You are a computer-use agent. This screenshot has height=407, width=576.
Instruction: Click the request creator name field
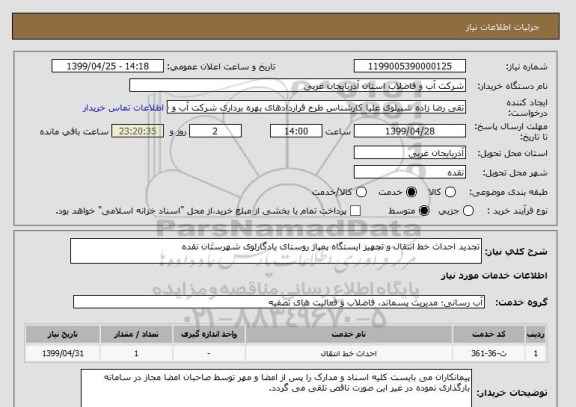click(316, 108)
